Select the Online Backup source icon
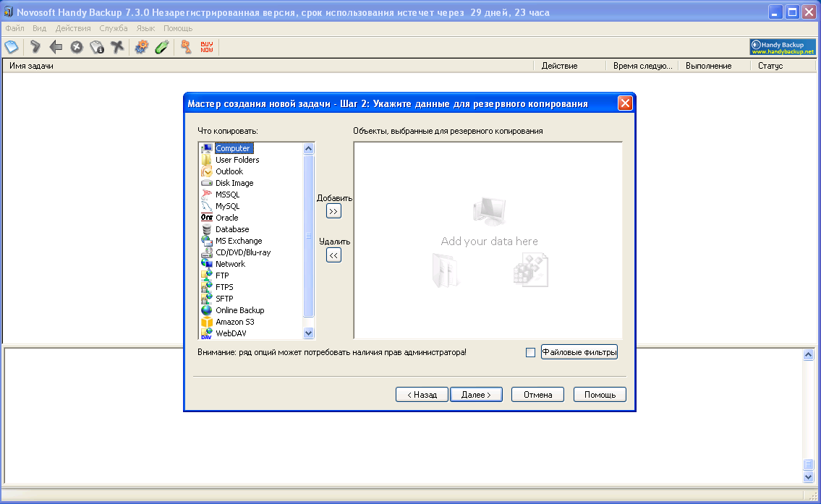Viewport: 821px width, 504px height. coord(207,309)
